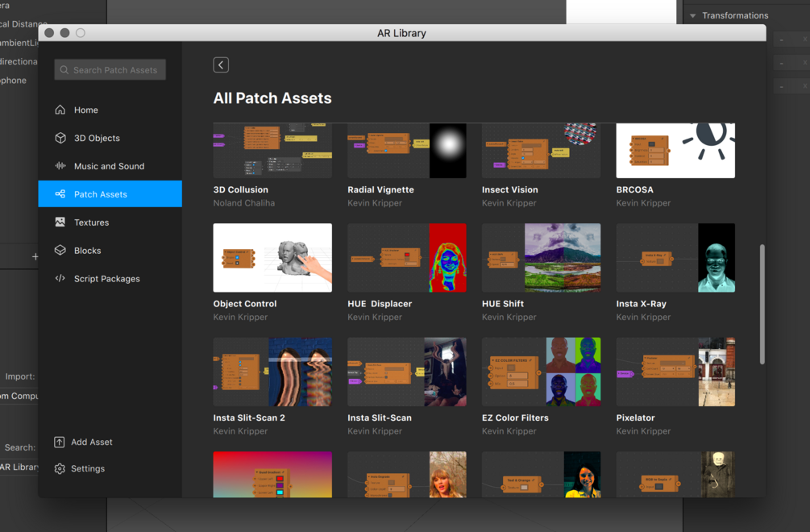Open the HUE Shift thumbnail
Viewport: 810px width, 532px height.
542,258
